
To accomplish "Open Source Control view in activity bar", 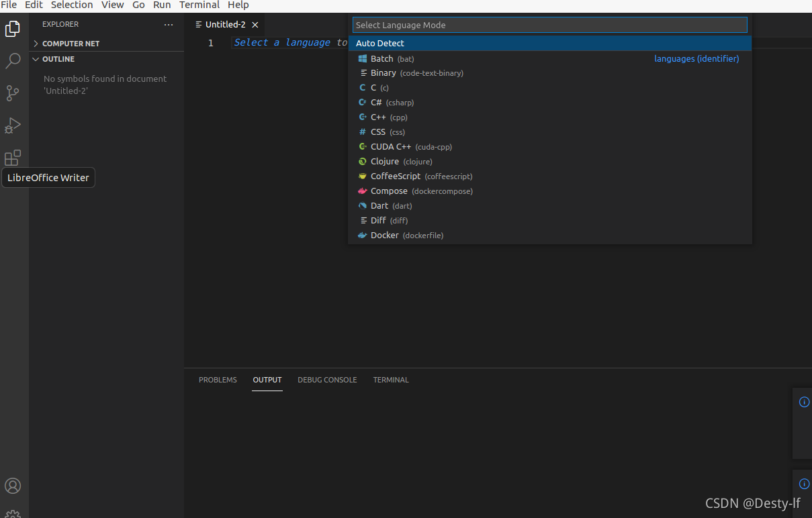I will [x=13, y=93].
